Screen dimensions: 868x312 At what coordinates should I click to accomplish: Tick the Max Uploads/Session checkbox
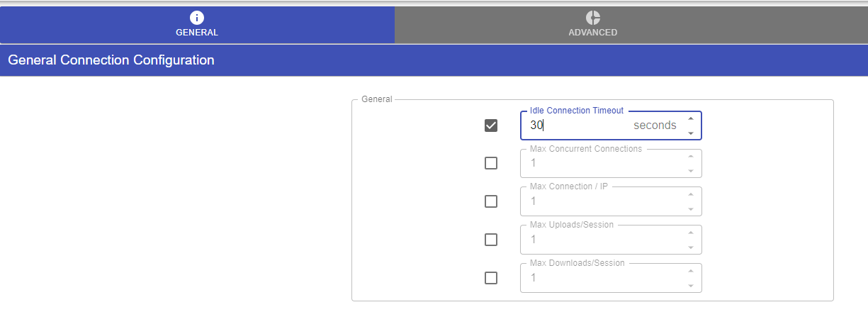coord(491,240)
